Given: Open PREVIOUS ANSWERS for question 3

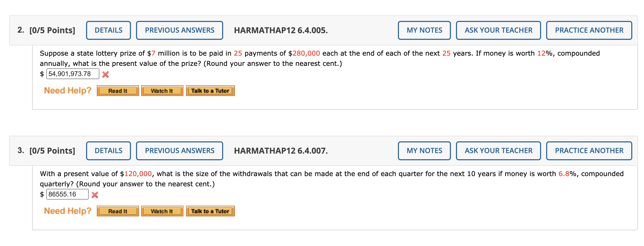Looking at the screenshot, I should (179, 151).
